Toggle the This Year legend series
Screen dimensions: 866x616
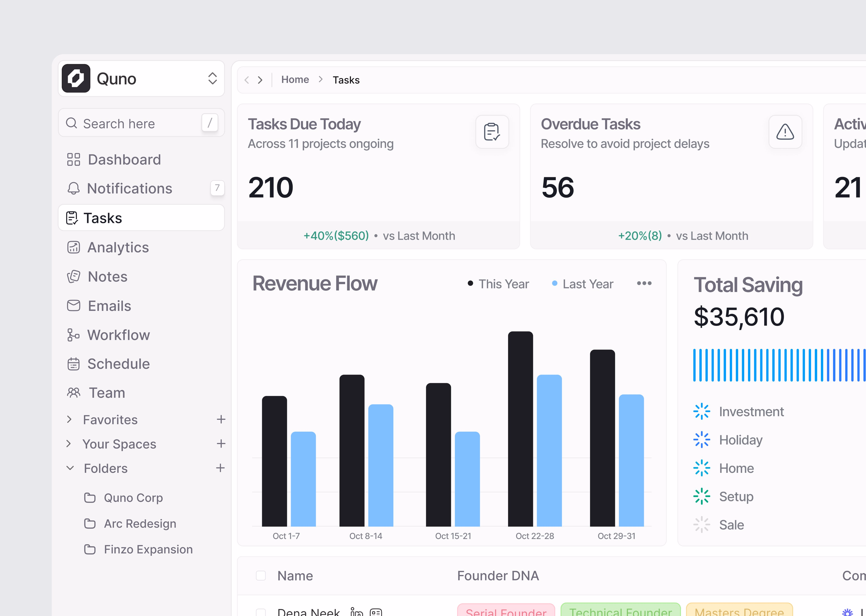tap(498, 284)
